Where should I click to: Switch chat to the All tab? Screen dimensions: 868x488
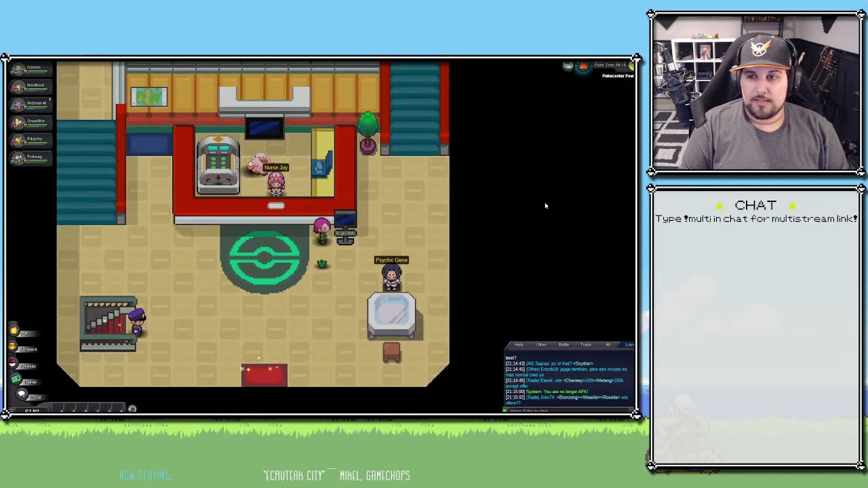[x=608, y=344]
